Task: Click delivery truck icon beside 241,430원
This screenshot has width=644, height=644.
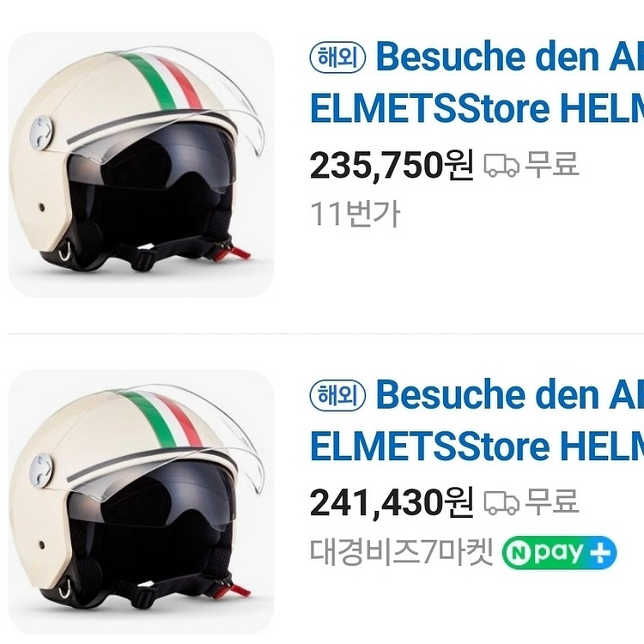Action: [x=501, y=502]
